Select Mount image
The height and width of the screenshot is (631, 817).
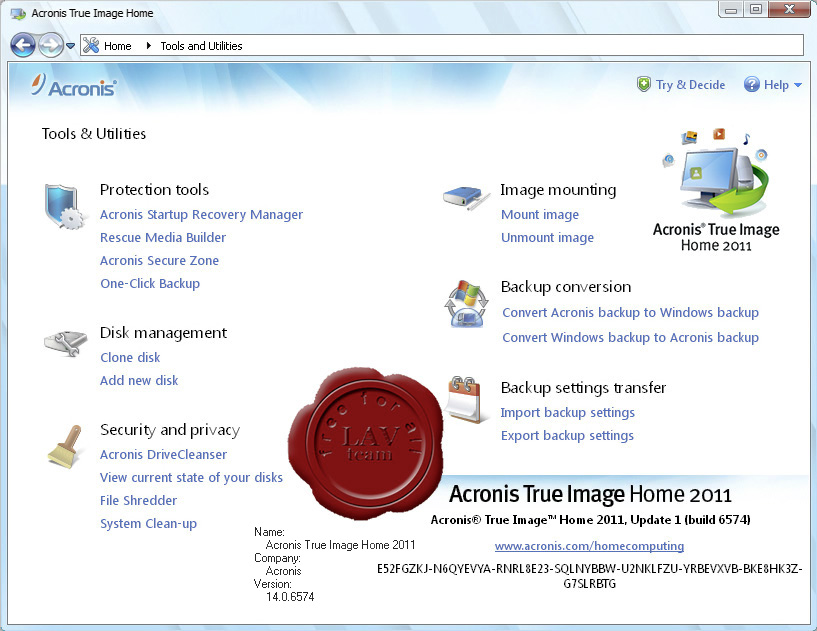click(540, 215)
